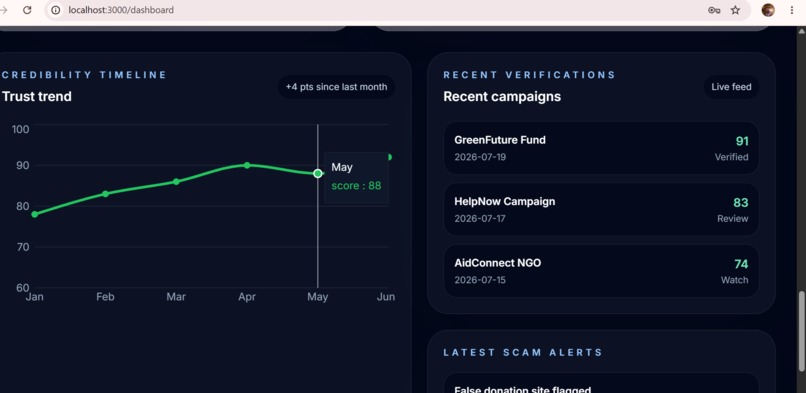
Task: Click the 'score : 88' tooltip text
Action: click(x=356, y=186)
